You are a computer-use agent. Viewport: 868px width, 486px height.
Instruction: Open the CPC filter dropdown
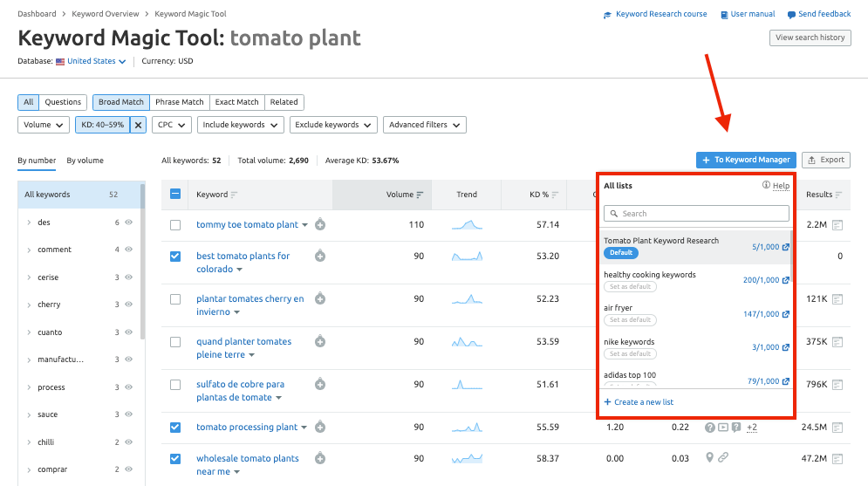point(172,125)
